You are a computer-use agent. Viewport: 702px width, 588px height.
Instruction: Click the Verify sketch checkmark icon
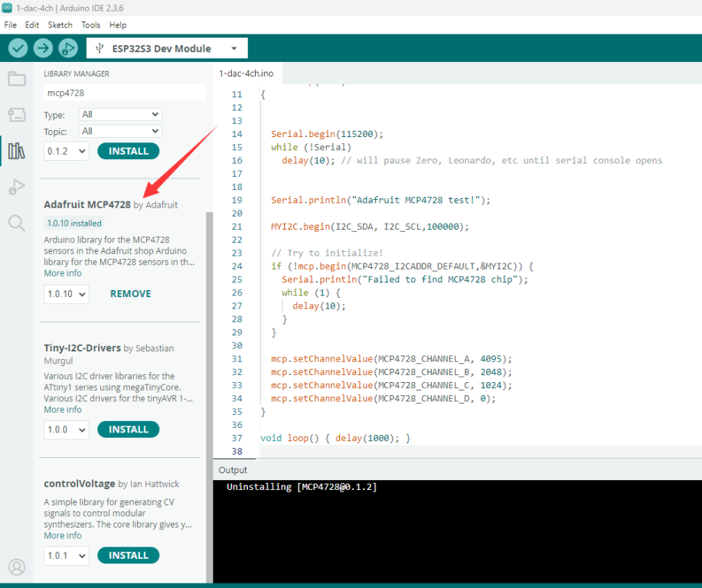pyautogui.click(x=18, y=48)
